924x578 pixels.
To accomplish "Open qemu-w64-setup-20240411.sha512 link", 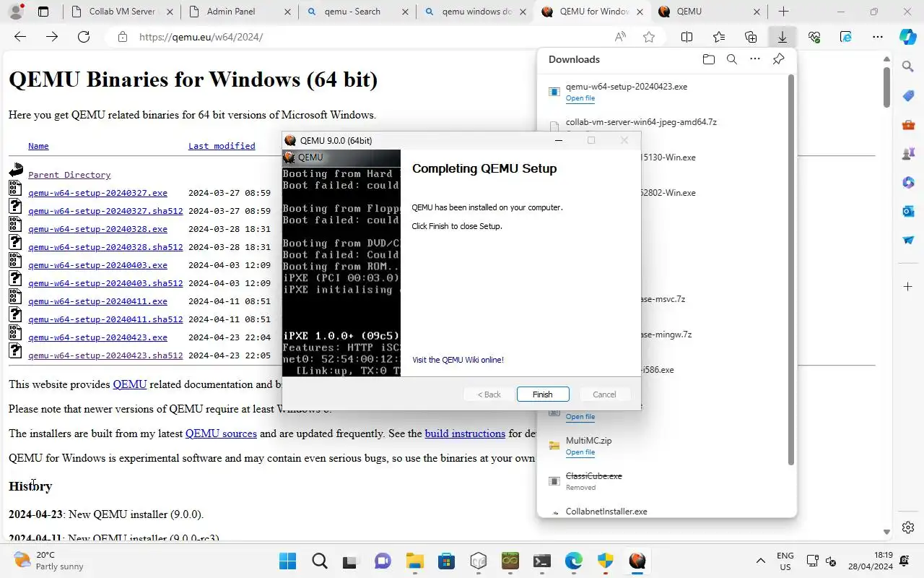I will coord(105,319).
